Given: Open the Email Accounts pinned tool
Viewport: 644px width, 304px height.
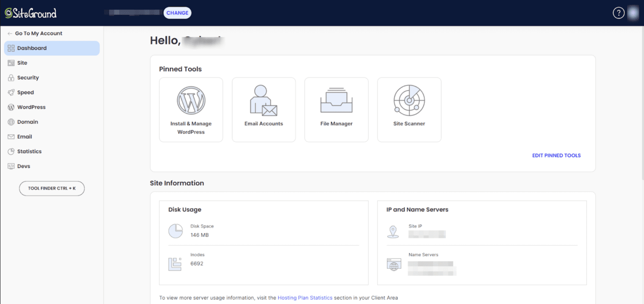Looking at the screenshot, I should 264,109.
